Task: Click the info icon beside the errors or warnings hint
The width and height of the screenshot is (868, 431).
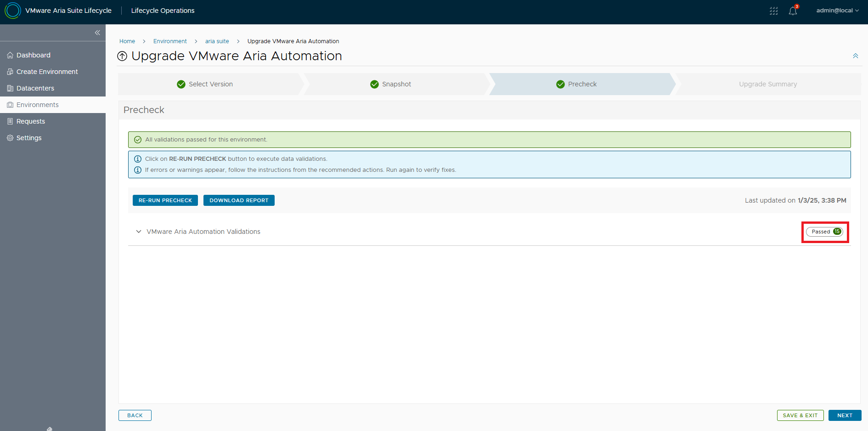Action: click(138, 170)
